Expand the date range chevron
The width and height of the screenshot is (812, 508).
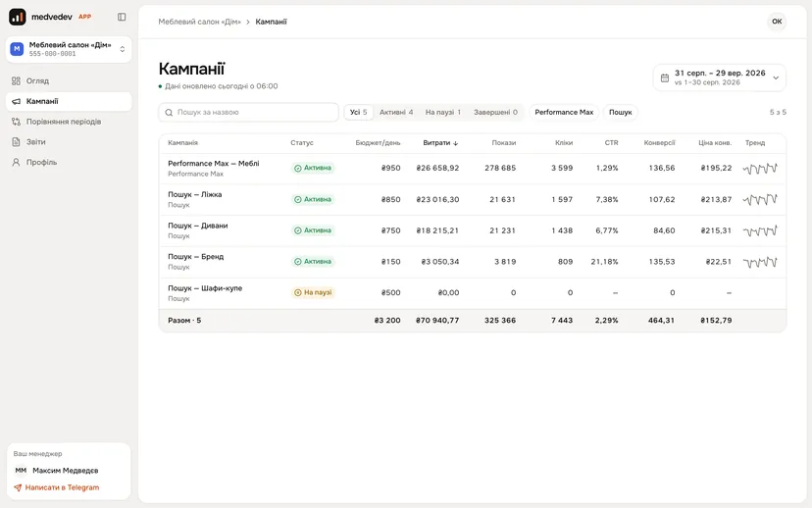(776, 77)
